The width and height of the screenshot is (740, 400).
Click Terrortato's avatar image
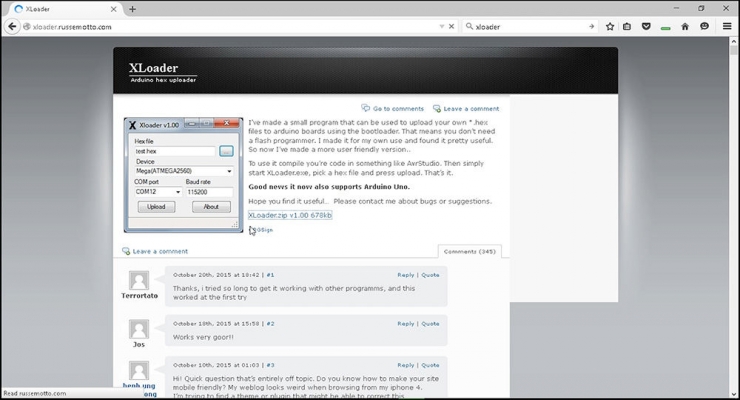[139, 280]
